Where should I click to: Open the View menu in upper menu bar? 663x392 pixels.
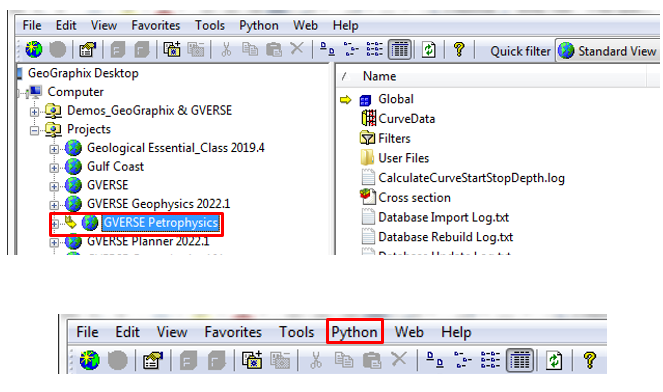pos(104,25)
